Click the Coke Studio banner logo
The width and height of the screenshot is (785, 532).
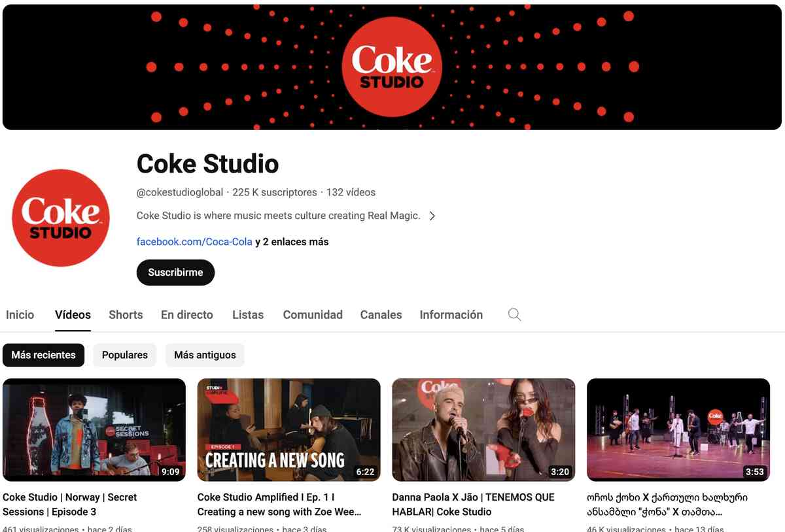[x=391, y=67]
